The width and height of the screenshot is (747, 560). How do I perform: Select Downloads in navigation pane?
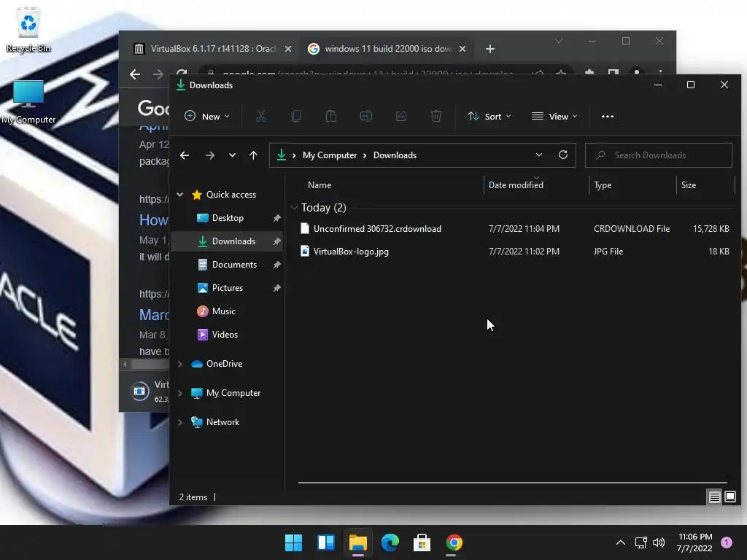click(228, 241)
